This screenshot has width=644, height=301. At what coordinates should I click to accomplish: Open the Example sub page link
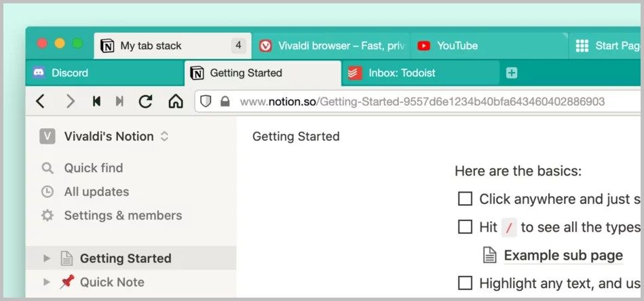[x=563, y=256]
